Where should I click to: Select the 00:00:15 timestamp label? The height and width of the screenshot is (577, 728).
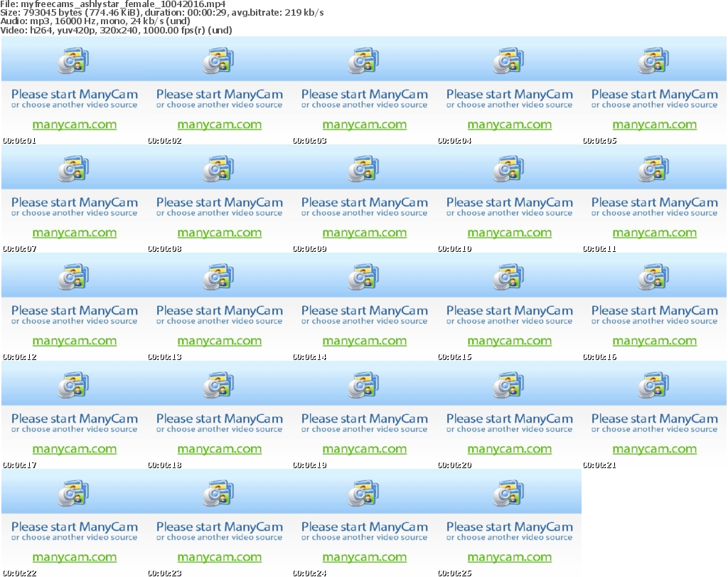454,357
